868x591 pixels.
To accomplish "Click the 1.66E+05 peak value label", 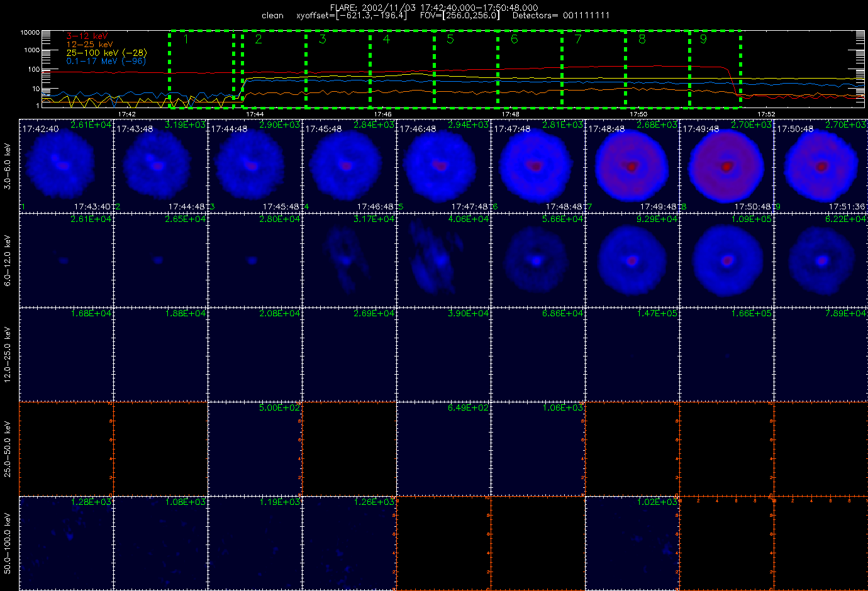I will coord(752,314).
